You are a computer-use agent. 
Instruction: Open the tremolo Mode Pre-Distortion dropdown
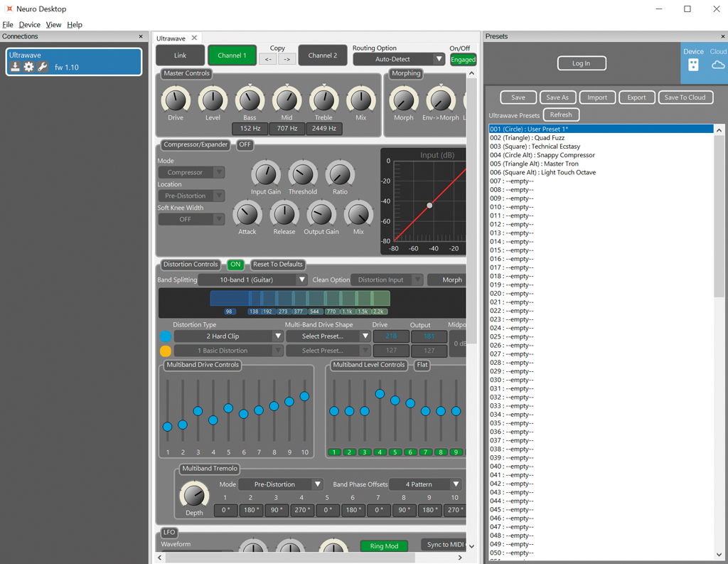[280, 484]
